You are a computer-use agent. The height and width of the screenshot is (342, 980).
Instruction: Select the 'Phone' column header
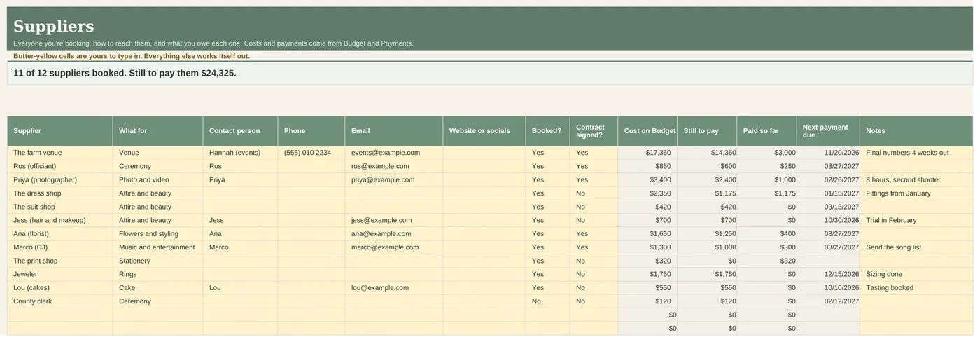pyautogui.click(x=311, y=131)
